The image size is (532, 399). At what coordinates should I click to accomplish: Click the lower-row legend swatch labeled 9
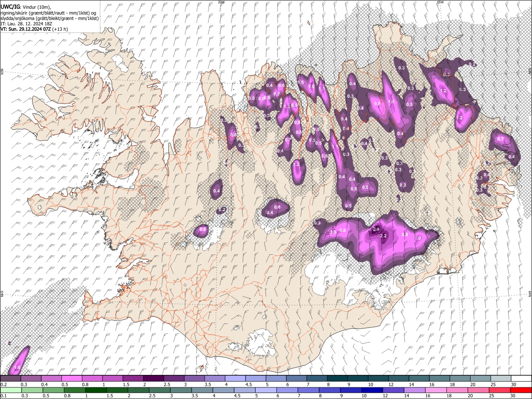coord(350,390)
